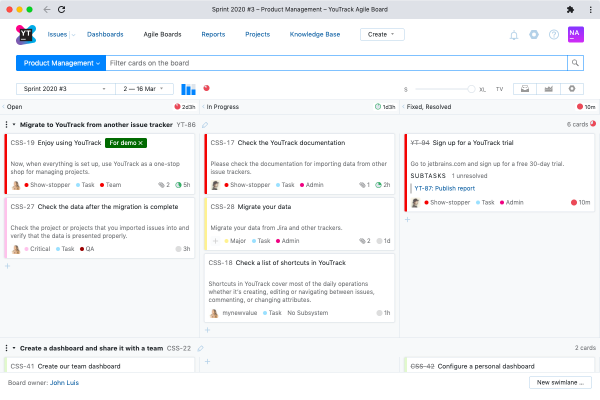Open the Projects page
Image resolution: width=600 pixels, height=400 pixels.
click(x=258, y=34)
